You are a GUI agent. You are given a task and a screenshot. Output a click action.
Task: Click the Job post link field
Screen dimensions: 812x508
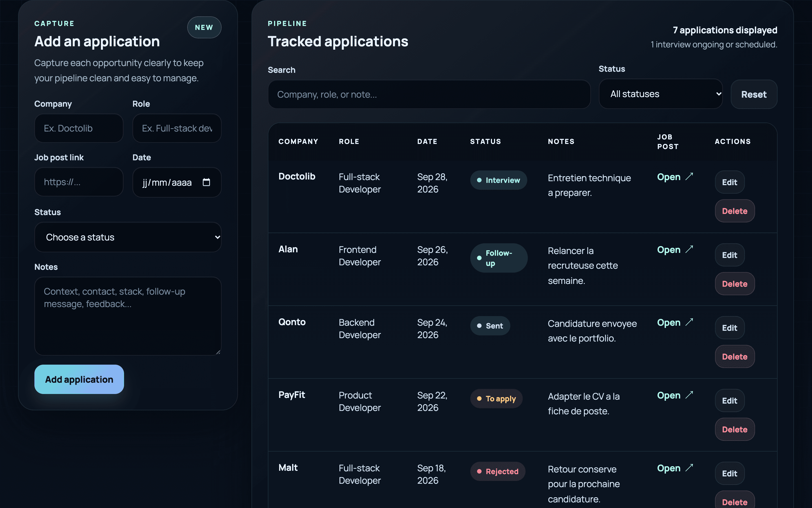(x=79, y=182)
